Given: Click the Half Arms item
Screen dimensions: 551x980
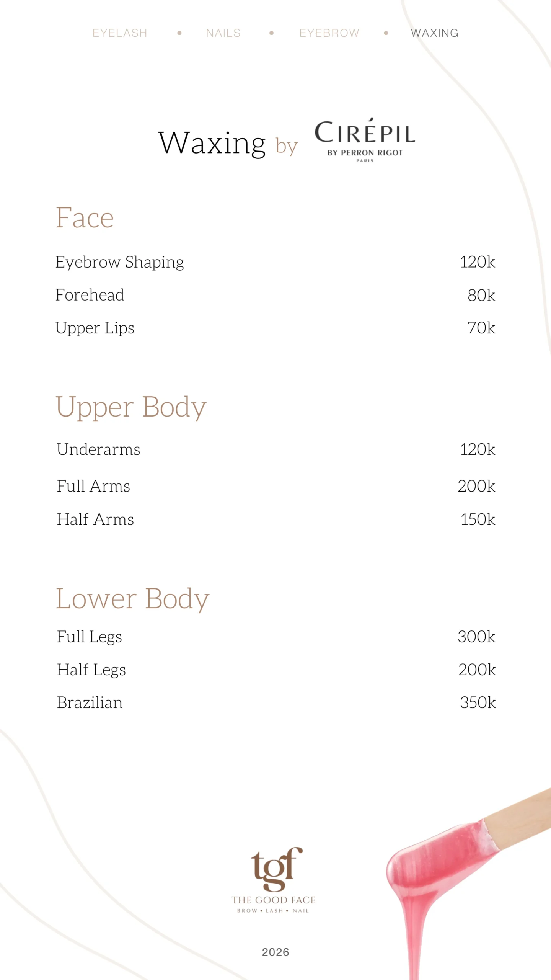Looking at the screenshot, I should [95, 519].
